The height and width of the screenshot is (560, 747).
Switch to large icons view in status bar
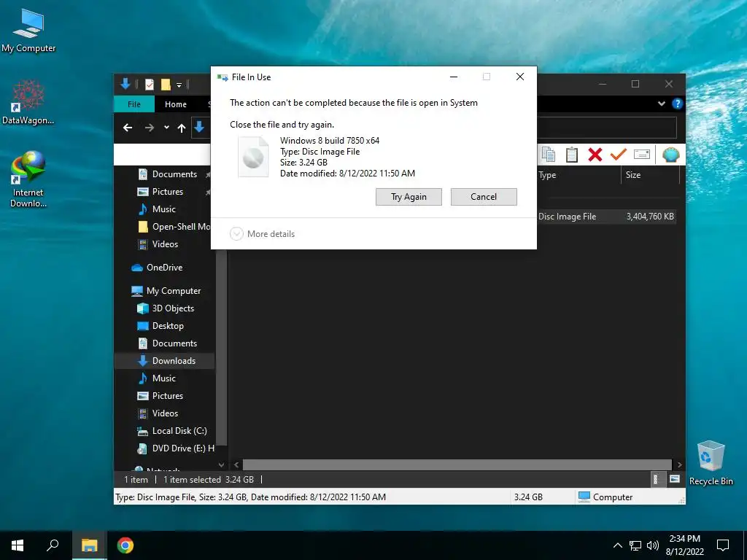tap(674, 480)
